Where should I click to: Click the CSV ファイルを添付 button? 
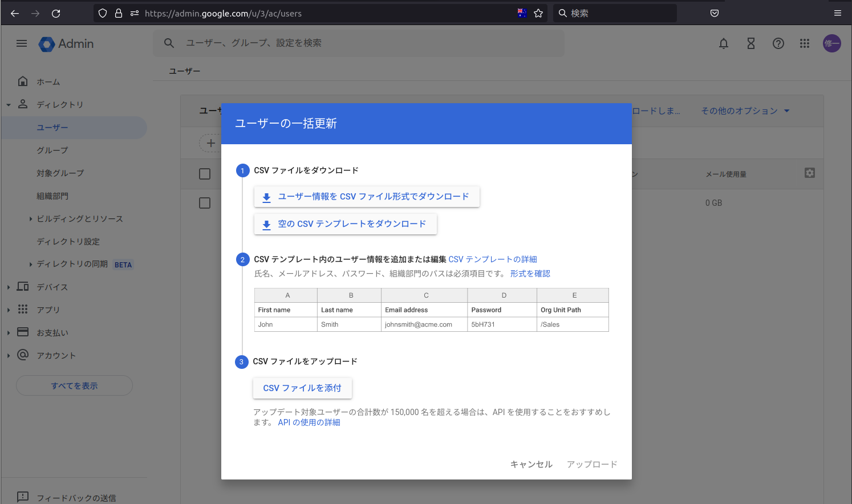pyautogui.click(x=302, y=388)
